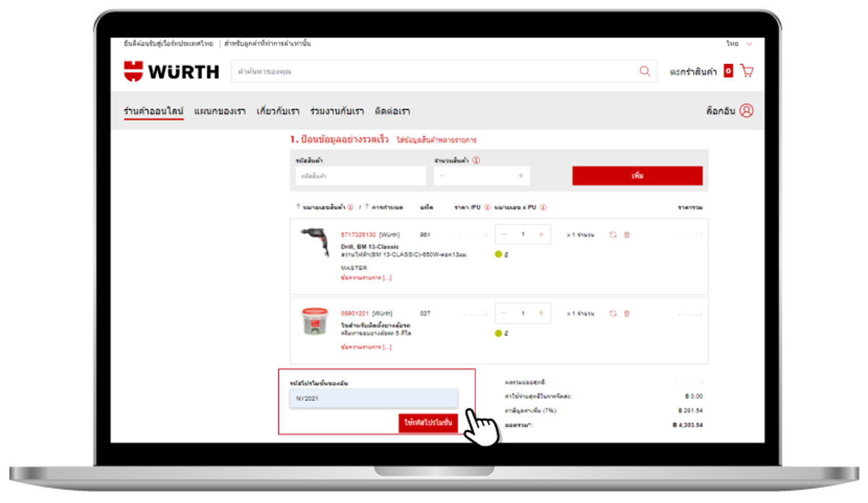
Task: Decrease quantity in quick entry form
Action: click(x=443, y=176)
